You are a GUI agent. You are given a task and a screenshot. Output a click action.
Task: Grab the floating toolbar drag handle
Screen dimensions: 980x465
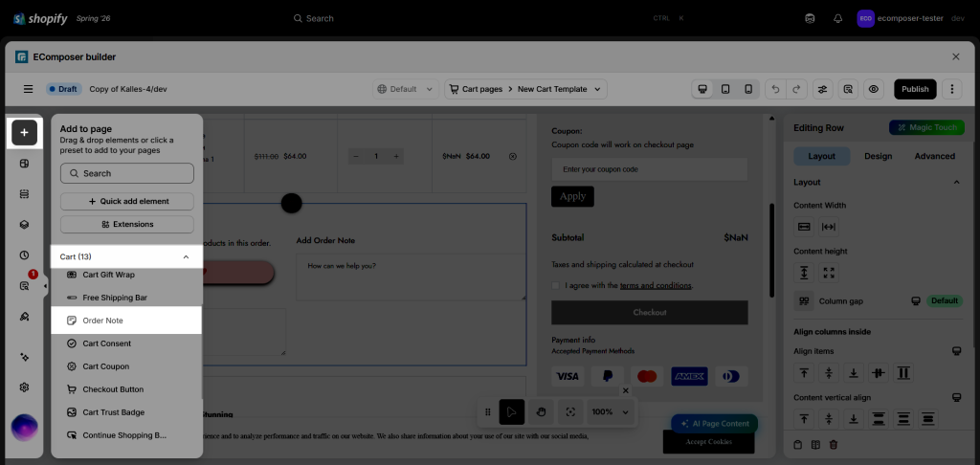coord(488,411)
